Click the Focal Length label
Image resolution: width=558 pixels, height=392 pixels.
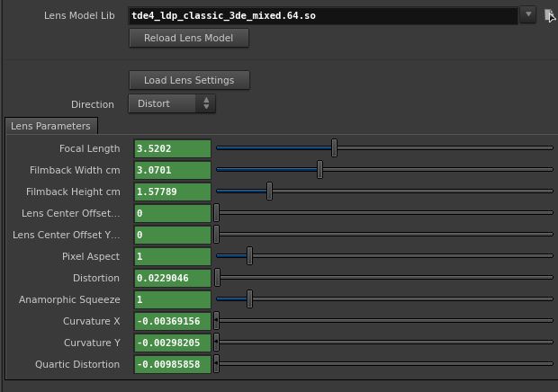tap(90, 148)
